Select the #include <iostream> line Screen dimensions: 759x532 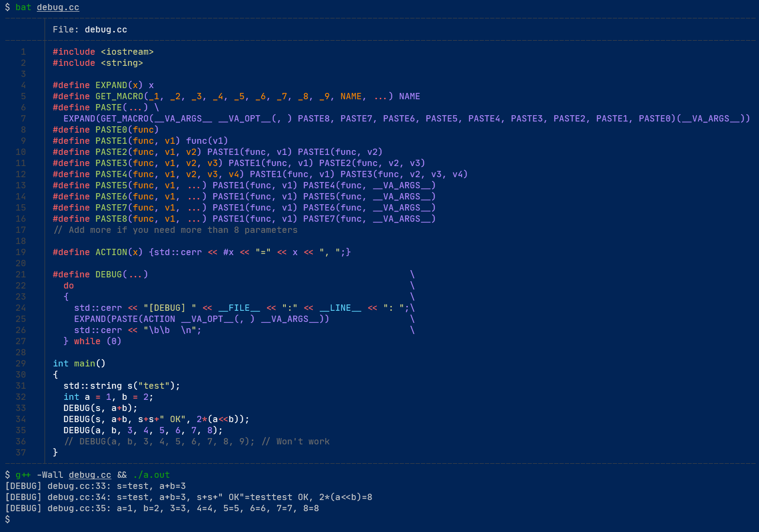[x=103, y=51]
